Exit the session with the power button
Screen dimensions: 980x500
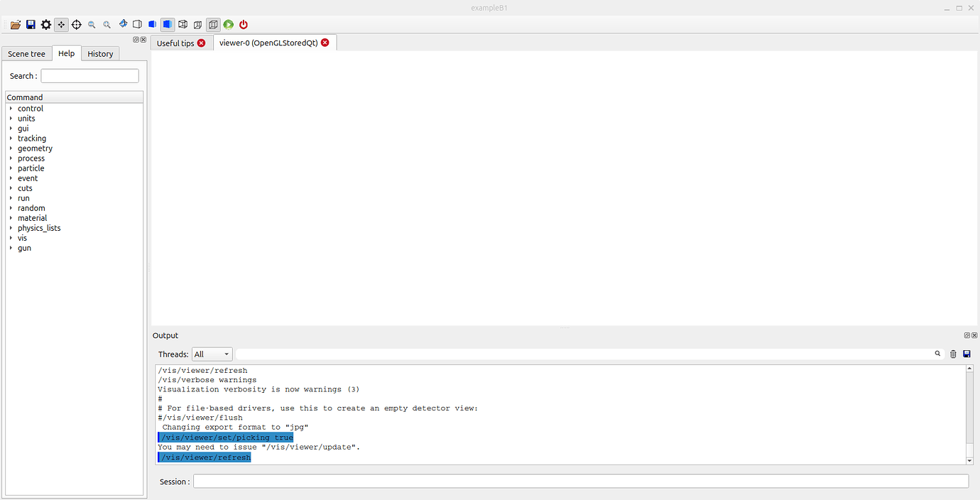pos(243,24)
